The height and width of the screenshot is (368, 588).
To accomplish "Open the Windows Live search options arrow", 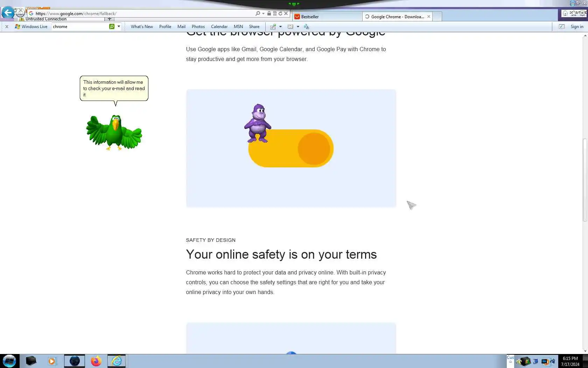I will [x=119, y=26].
